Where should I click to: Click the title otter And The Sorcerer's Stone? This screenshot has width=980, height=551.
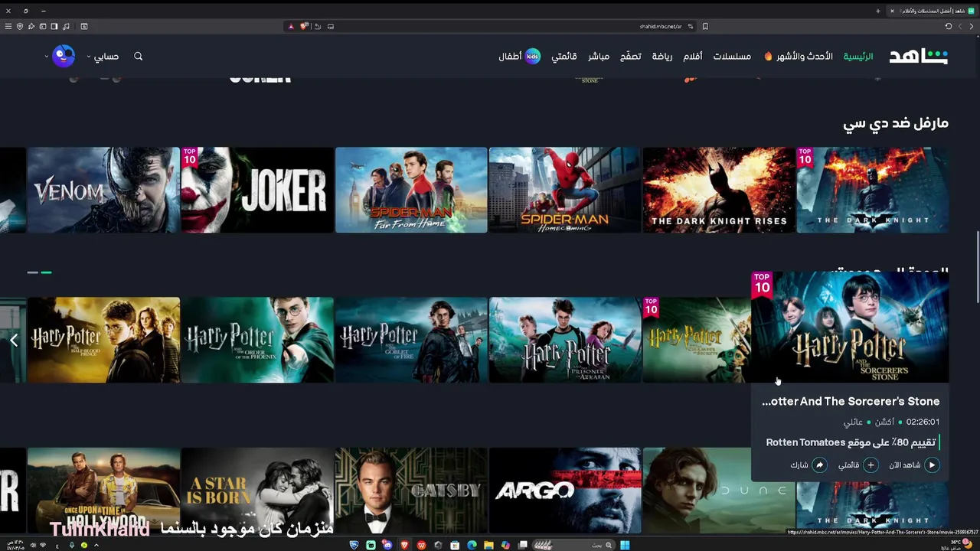tap(851, 401)
